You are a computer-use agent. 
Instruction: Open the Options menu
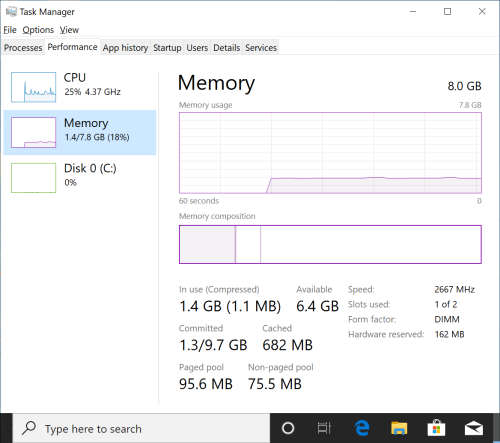click(38, 30)
